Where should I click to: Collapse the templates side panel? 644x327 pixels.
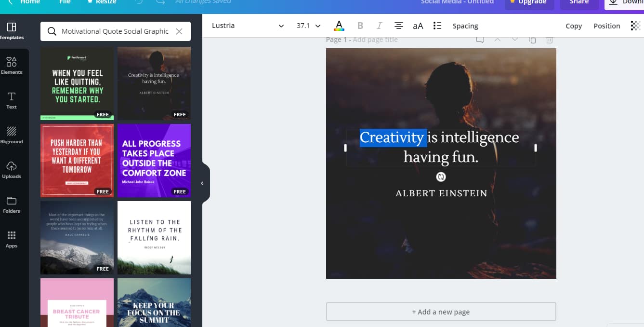point(202,183)
